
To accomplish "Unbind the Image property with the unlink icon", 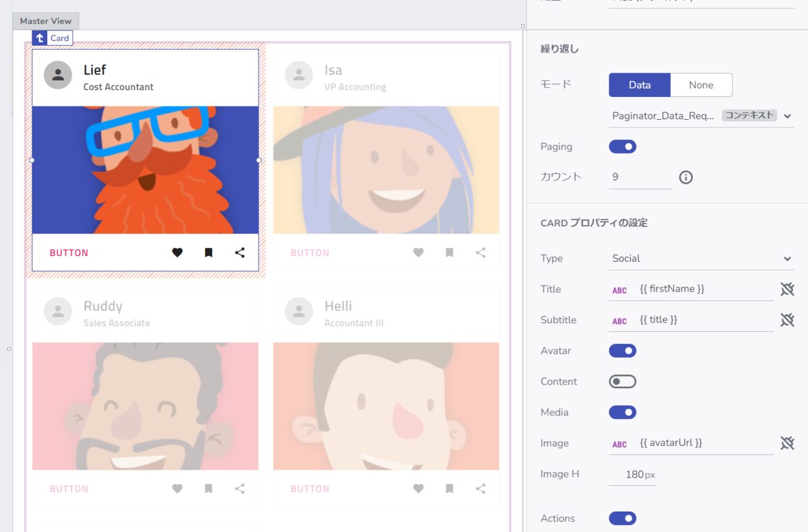I will click(787, 443).
